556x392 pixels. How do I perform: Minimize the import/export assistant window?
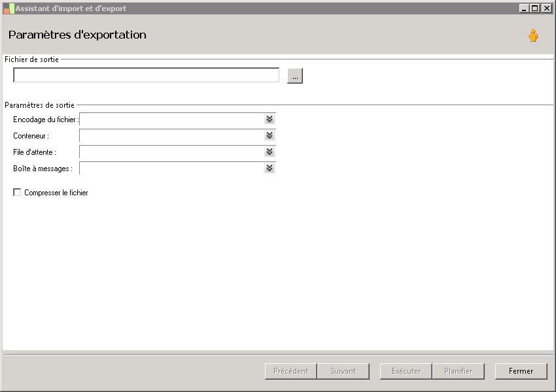[x=524, y=8]
